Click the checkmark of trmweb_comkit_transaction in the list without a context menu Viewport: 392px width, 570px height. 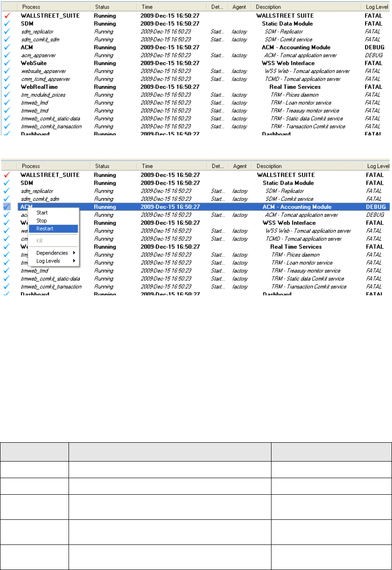click(x=7, y=127)
